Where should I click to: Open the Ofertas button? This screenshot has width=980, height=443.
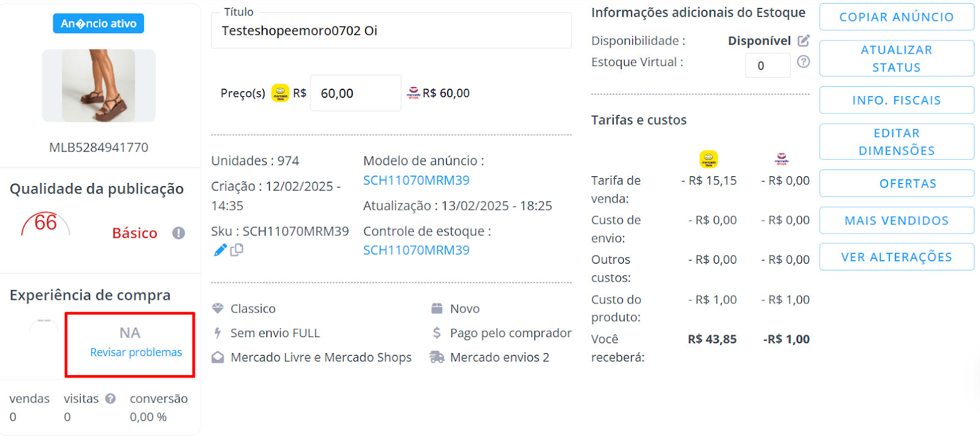[x=897, y=184]
